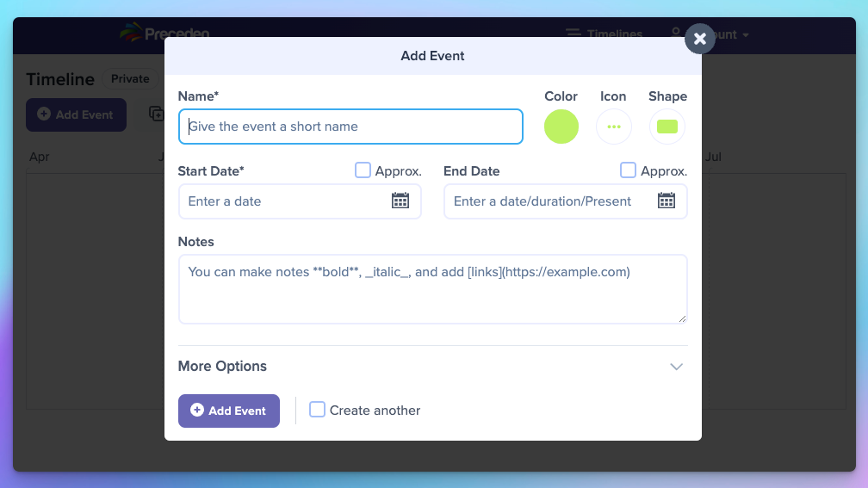Open the Start Date calendar picker

(400, 201)
